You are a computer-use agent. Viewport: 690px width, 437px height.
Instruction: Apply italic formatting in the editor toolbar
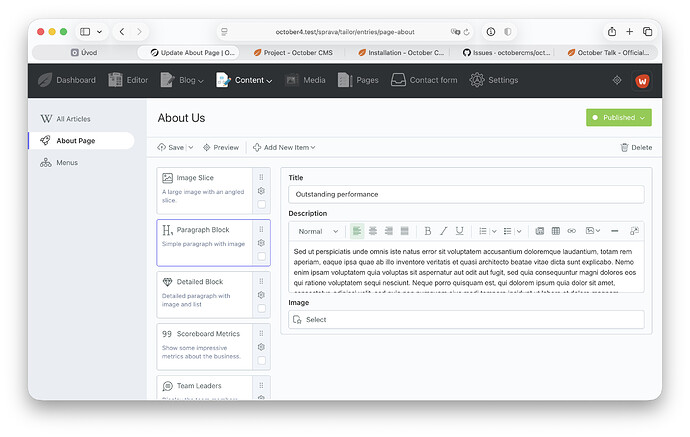coord(444,231)
